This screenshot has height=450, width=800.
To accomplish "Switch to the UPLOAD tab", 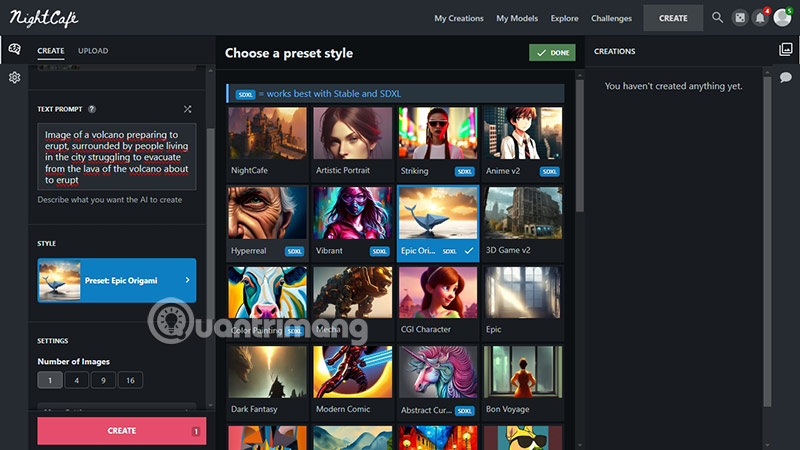I will [x=93, y=51].
